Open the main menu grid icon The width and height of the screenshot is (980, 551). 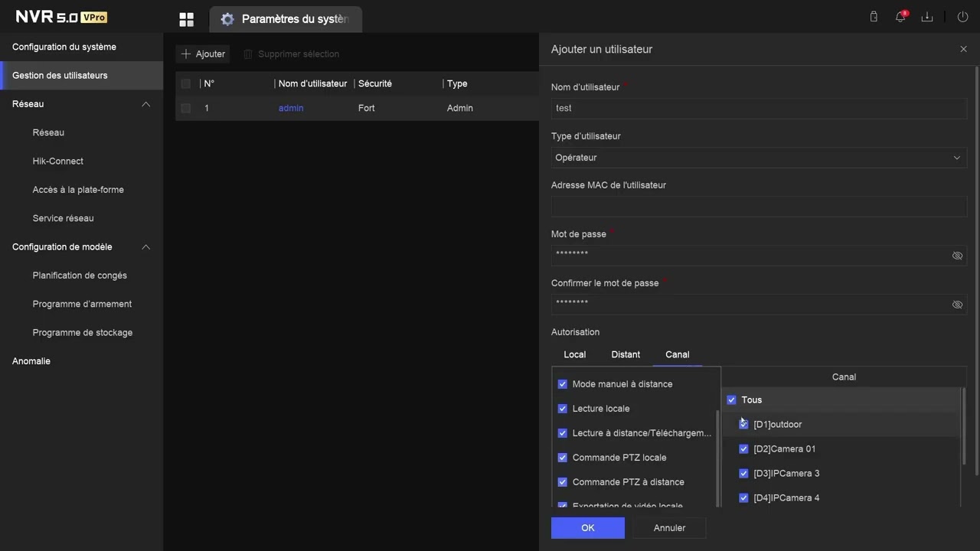pyautogui.click(x=186, y=19)
